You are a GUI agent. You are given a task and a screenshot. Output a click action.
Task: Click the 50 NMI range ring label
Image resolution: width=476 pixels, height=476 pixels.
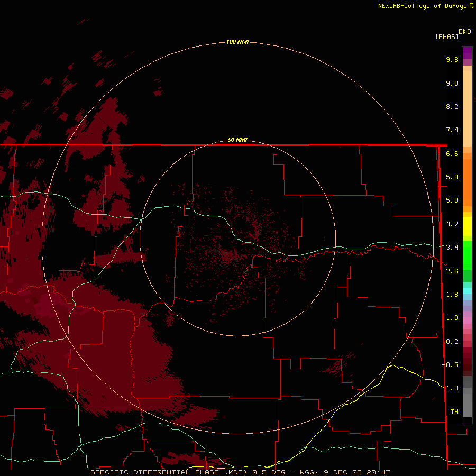[237, 140]
